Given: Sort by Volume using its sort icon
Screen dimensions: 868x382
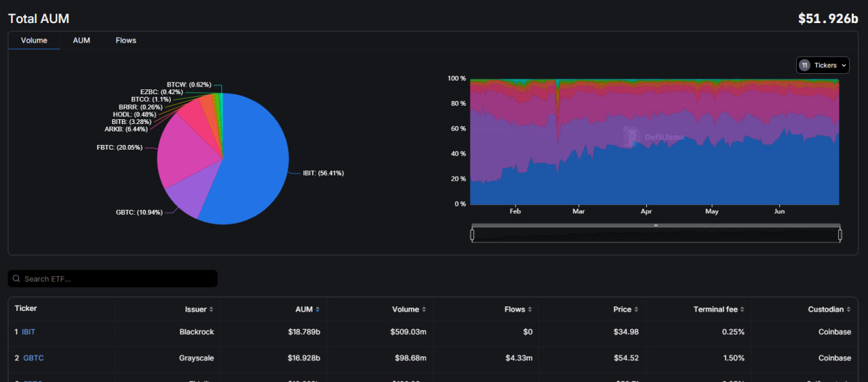Looking at the screenshot, I should click(424, 310).
